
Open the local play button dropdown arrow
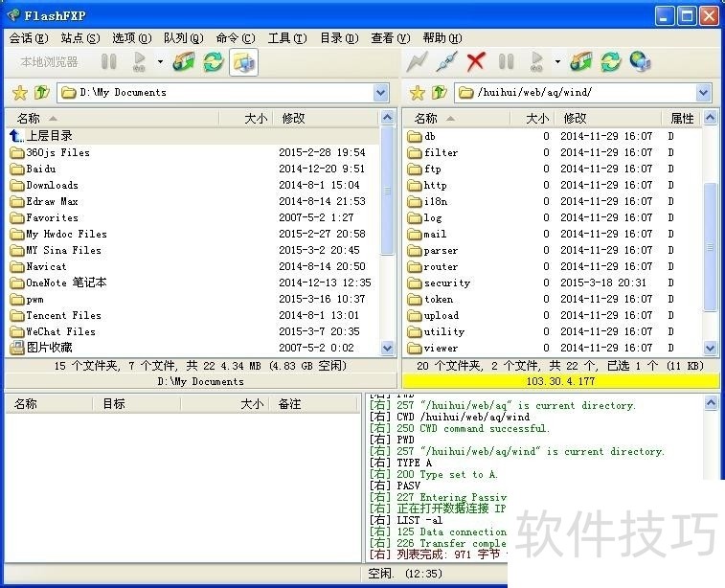pyautogui.click(x=160, y=61)
